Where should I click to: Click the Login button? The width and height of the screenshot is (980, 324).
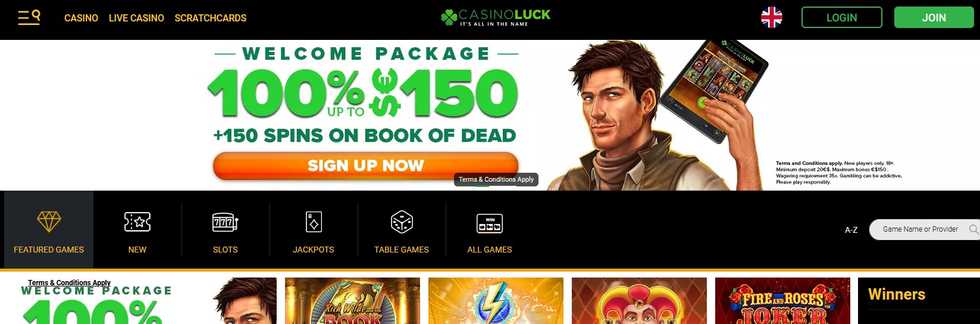click(841, 17)
